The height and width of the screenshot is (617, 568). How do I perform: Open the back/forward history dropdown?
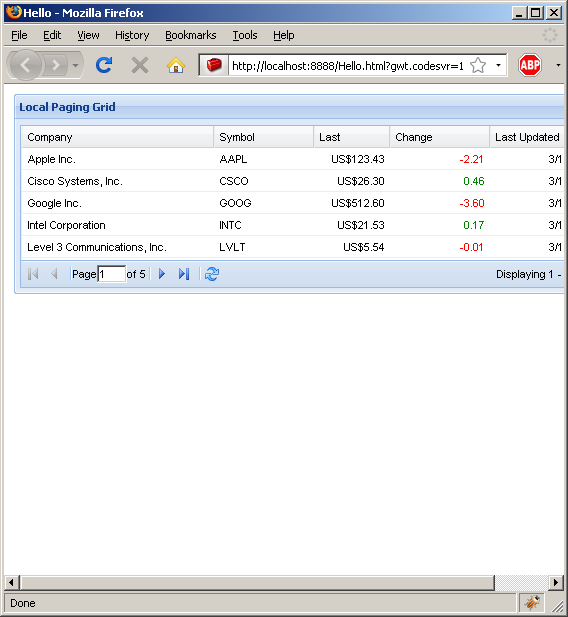tap(76, 65)
